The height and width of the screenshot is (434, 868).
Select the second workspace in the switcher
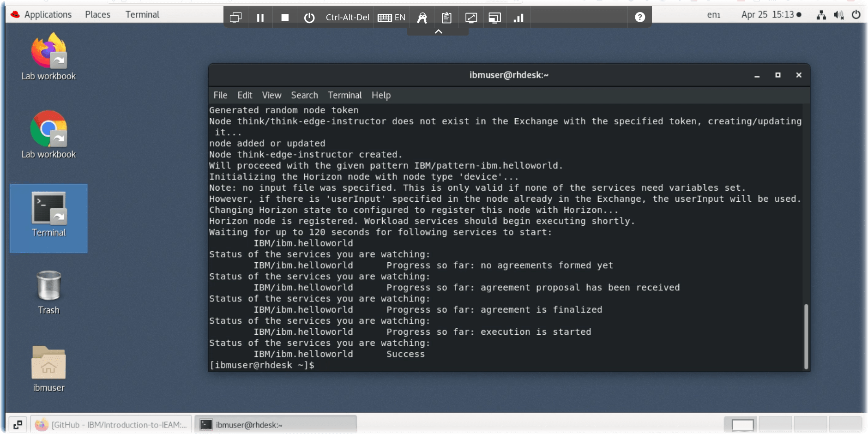pos(776,424)
